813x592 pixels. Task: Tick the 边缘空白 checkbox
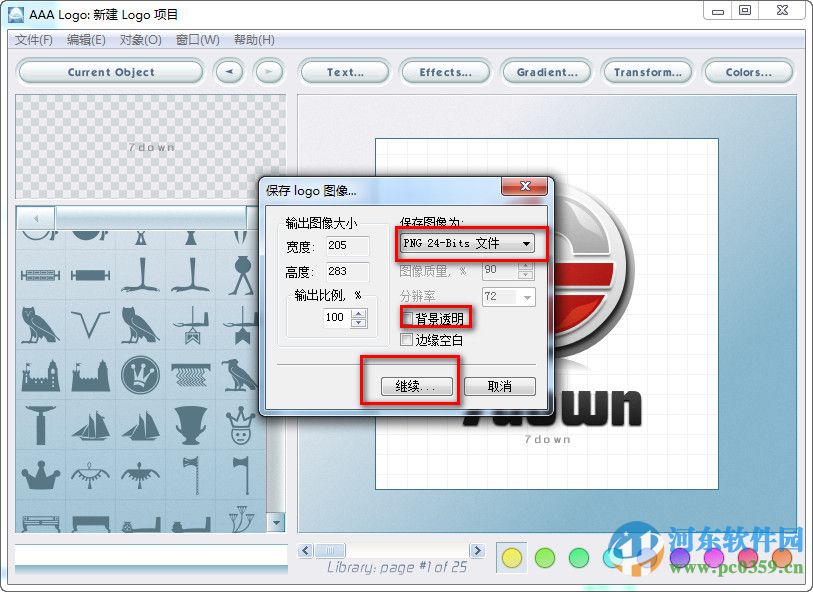click(x=406, y=340)
